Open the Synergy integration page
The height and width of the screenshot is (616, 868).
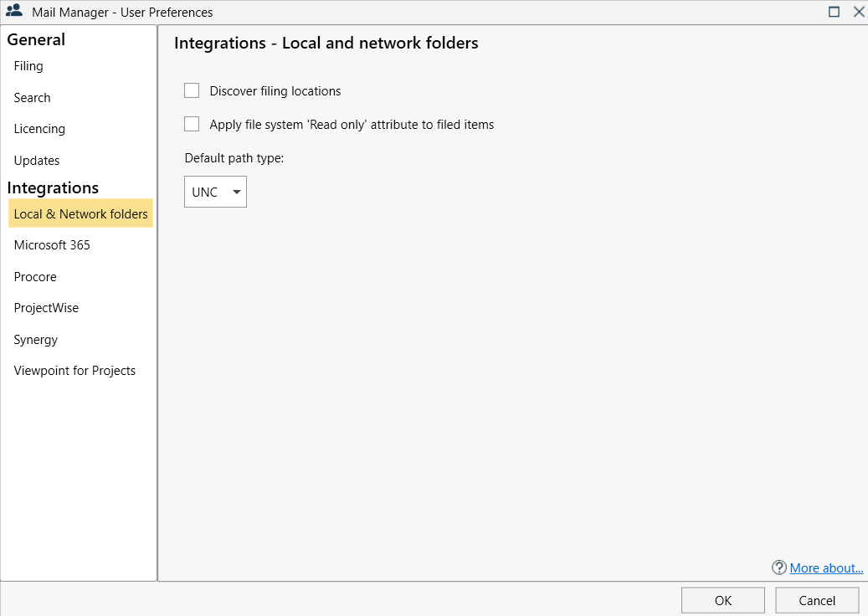[x=35, y=339]
